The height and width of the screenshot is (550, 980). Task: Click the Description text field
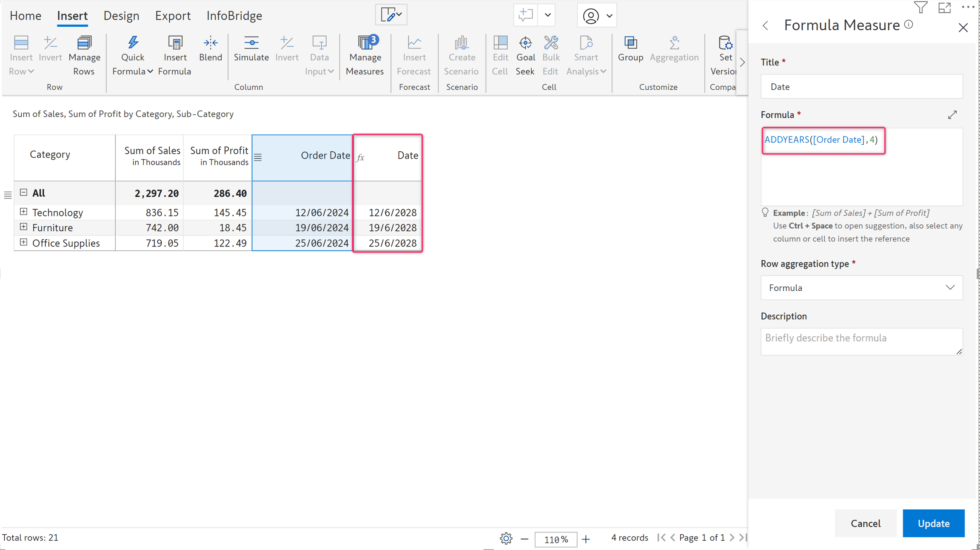pos(861,341)
